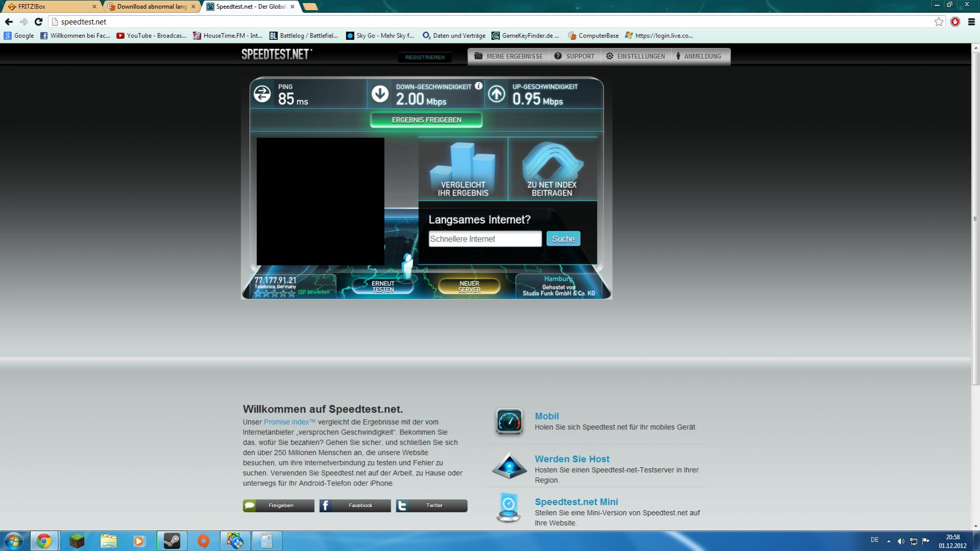Click the Speedtest.net logo
Image resolution: width=980 pixels, height=551 pixels.
[277, 54]
